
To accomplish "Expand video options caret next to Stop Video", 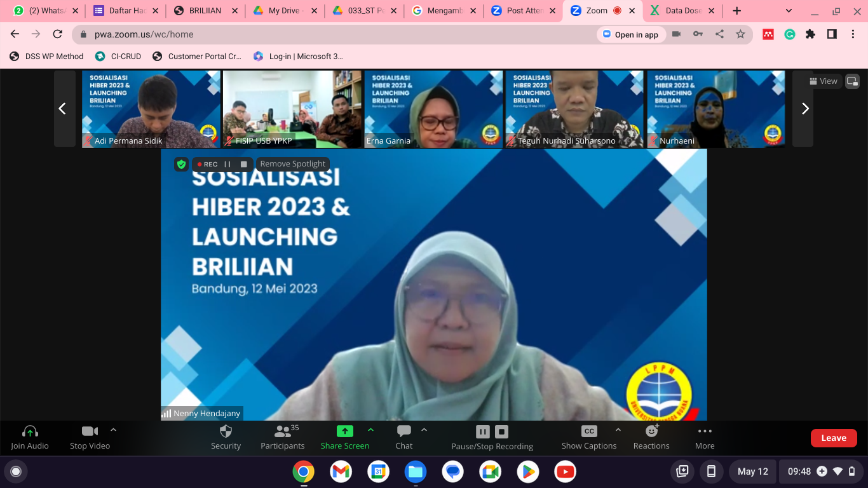I will tap(113, 430).
